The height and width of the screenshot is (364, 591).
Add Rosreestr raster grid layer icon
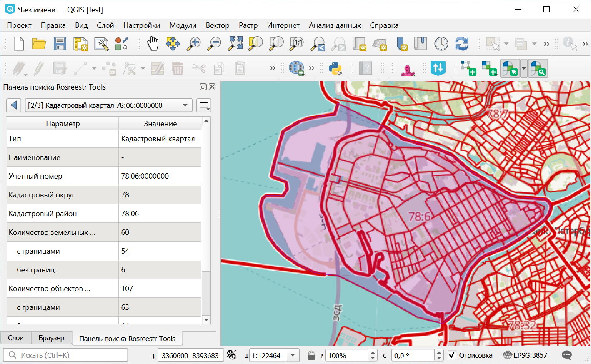489,68
